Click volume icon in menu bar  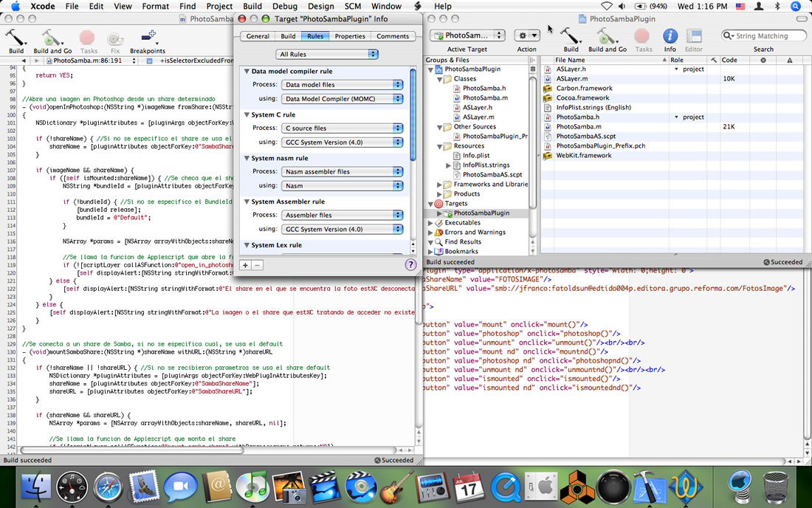pyautogui.click(x=622, y=6)
